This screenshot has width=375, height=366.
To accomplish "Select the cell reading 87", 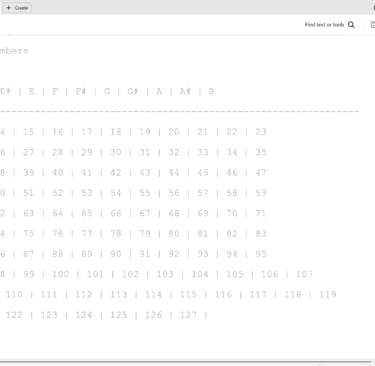I will click(x=29, y=254).
